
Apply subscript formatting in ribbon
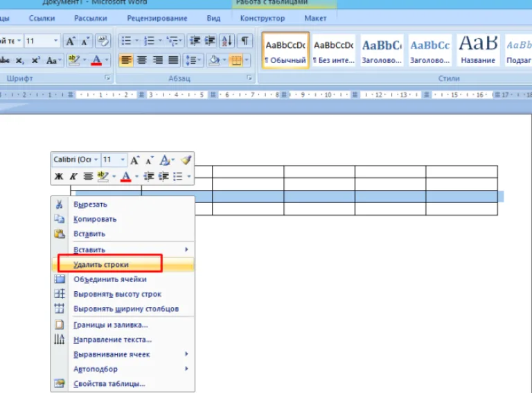[20, 61]
